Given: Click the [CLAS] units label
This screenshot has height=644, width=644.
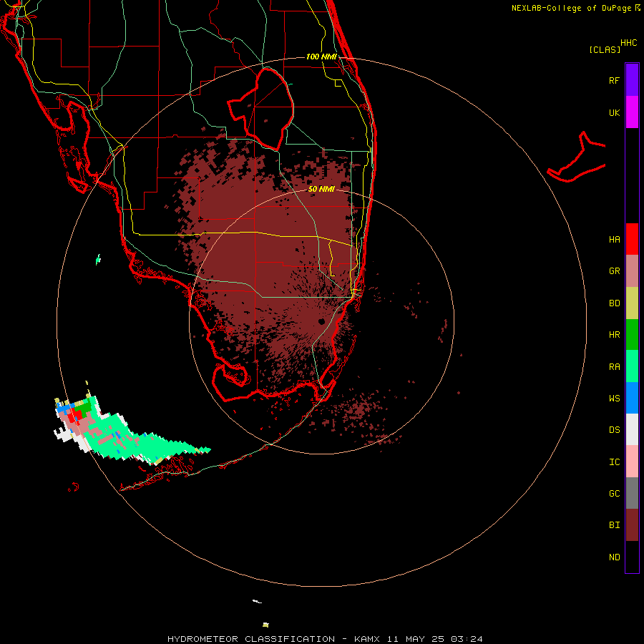Looking at the screenshot, I should coord(605,49).
